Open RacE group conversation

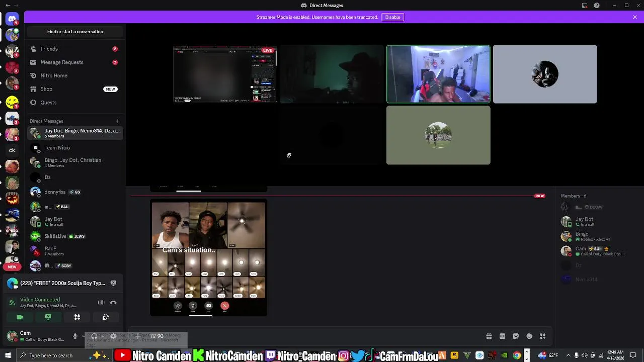tap(74, 251)
